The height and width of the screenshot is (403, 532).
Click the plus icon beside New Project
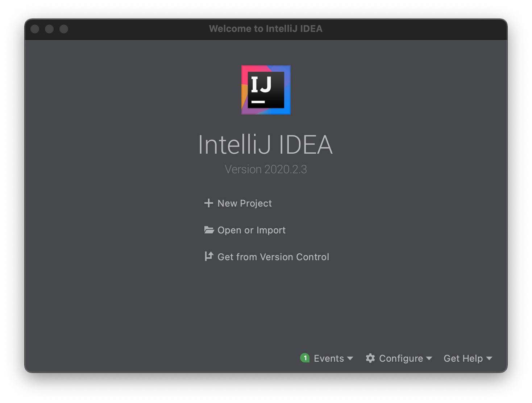[209, 203]
